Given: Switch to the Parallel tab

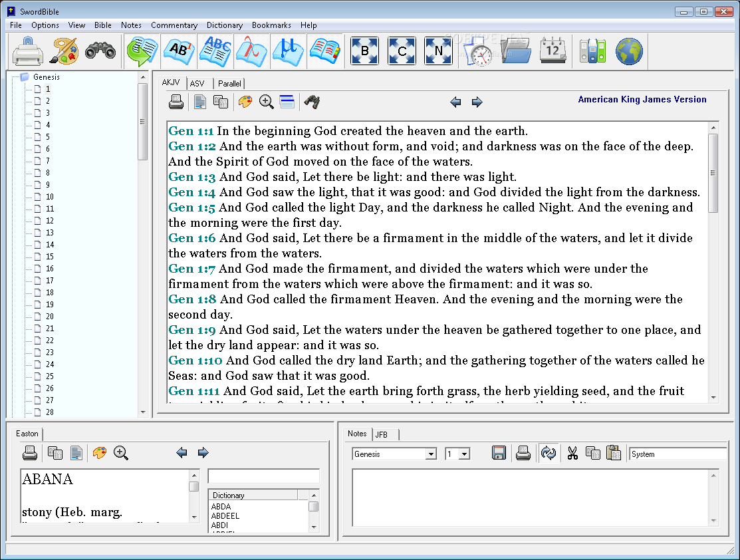Looking at the screenshot, I should coord(229,84).
